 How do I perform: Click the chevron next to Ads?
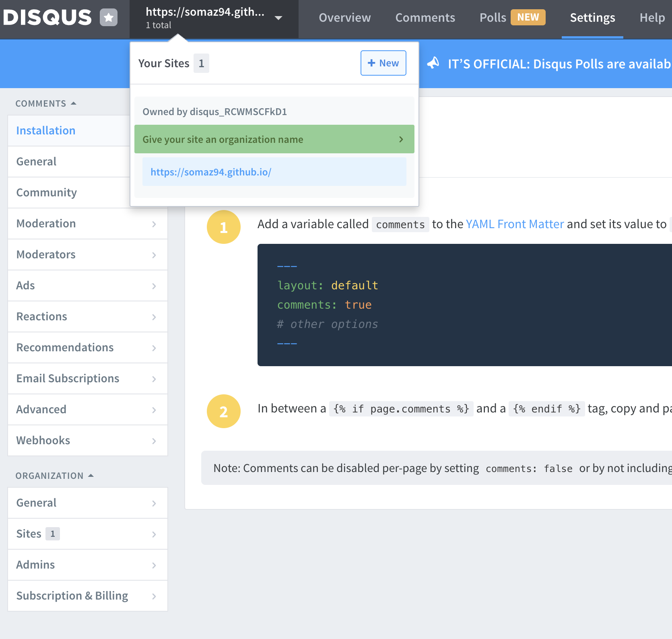(154, 286)
